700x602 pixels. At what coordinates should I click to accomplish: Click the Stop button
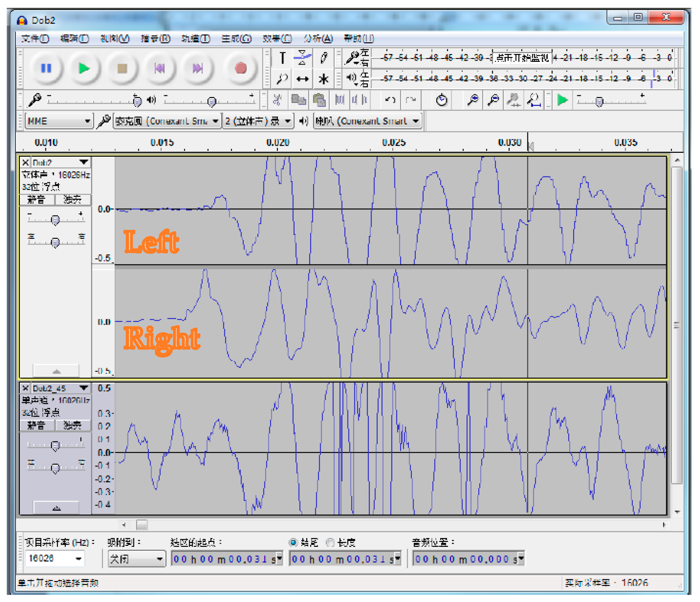pos(122,68)
